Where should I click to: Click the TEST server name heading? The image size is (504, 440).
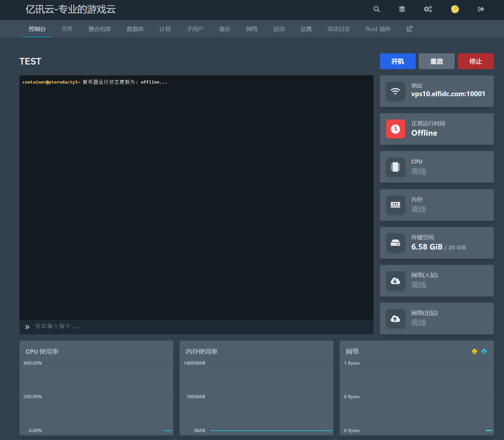(x=30, y=62)
